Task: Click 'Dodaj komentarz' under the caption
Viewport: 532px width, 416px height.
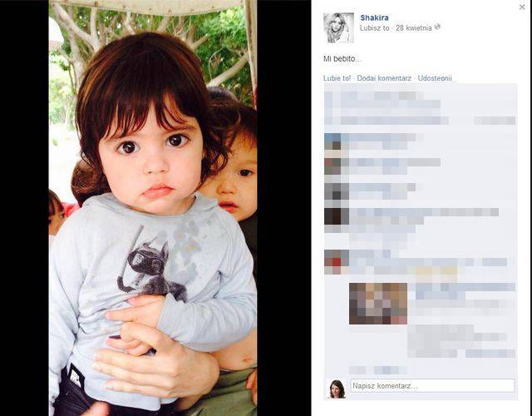Action: click(x=384, y=78)
